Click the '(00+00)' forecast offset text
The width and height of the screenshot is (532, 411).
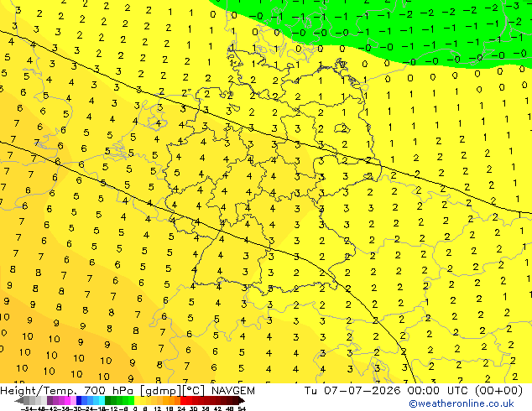tap(498, 391)
